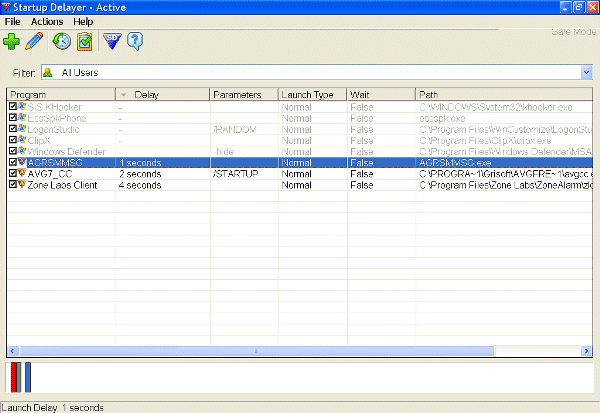Open the Filter All Users dropdown arrow
This screenshot has width=600, height=413.
point(586,72)
